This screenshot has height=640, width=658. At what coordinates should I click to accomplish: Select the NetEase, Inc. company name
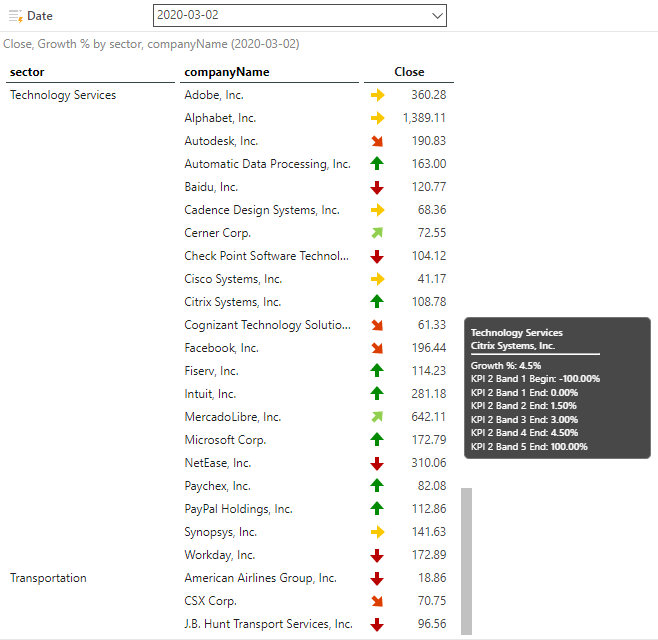pyautogui.click(x=218, y=463)
